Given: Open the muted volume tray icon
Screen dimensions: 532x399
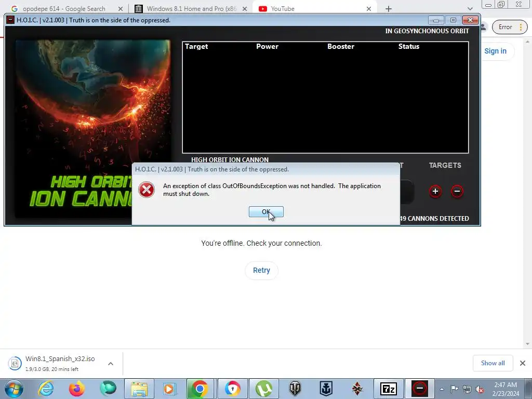Looking at the screenshot, I should click(x=480, y=389).
